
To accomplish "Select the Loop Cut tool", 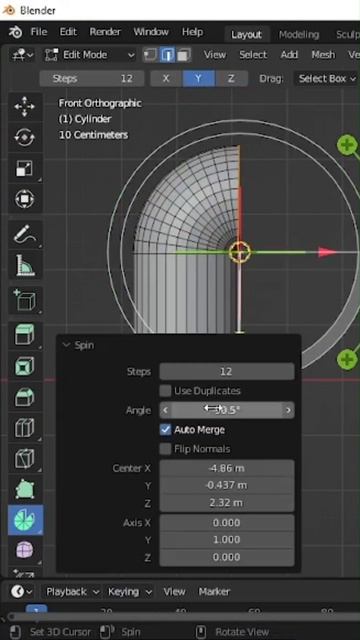I will (25, 428).
